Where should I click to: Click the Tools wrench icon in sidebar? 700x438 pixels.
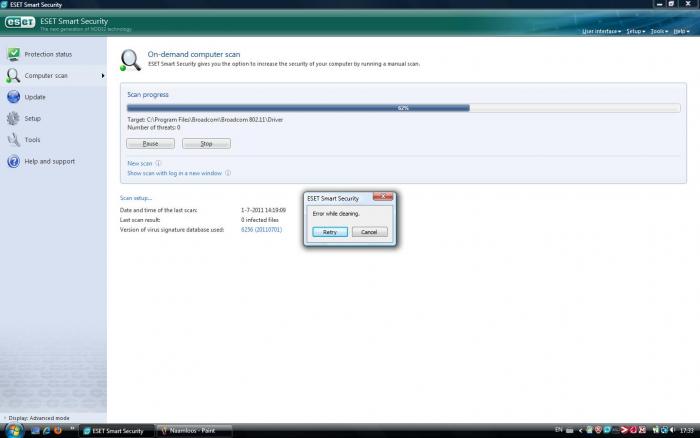tap(13, 139)
